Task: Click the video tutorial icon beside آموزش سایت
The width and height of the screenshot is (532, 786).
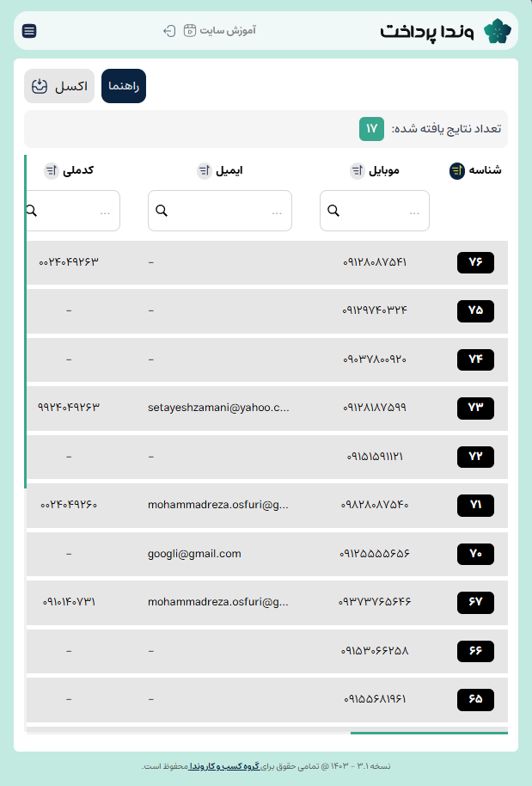Action: [190, 31]
